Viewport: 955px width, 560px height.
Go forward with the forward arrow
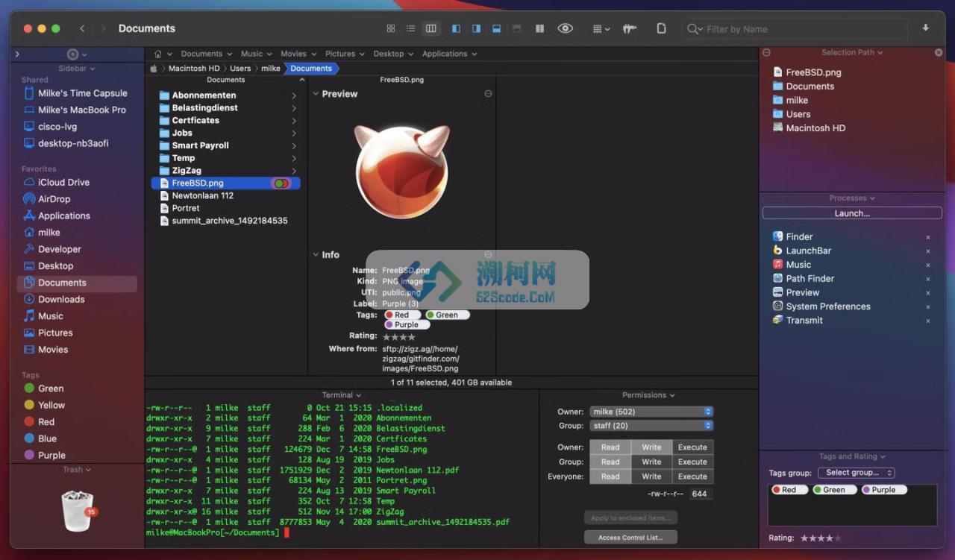(x=102, y=28)
